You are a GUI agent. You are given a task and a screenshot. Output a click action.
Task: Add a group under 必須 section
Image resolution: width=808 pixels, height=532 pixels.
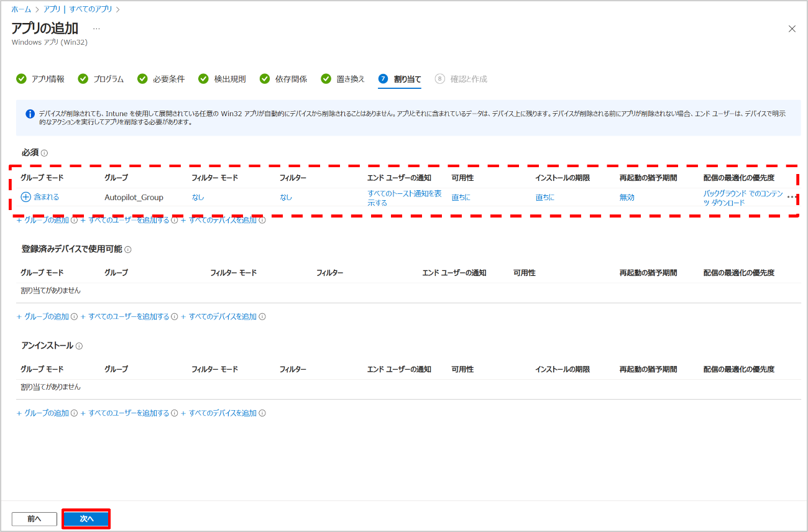click(x=43, y=220)
